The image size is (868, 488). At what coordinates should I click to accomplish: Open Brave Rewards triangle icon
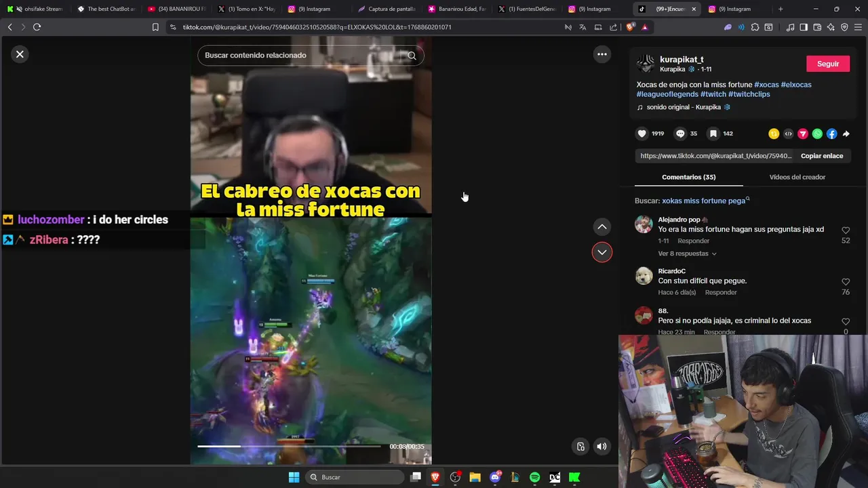coord(644,27)
